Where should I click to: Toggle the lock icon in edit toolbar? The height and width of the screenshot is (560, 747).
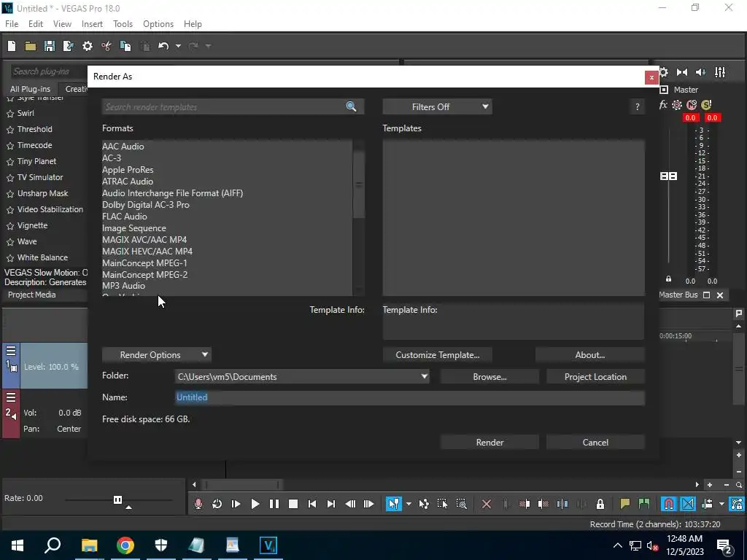[x=600, y=504]
